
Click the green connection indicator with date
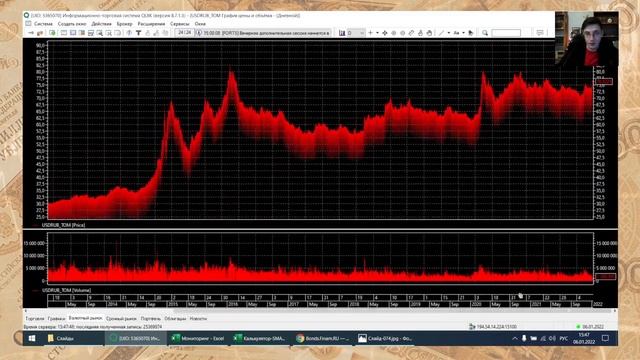pyautogui.click(x=590, y=327)
